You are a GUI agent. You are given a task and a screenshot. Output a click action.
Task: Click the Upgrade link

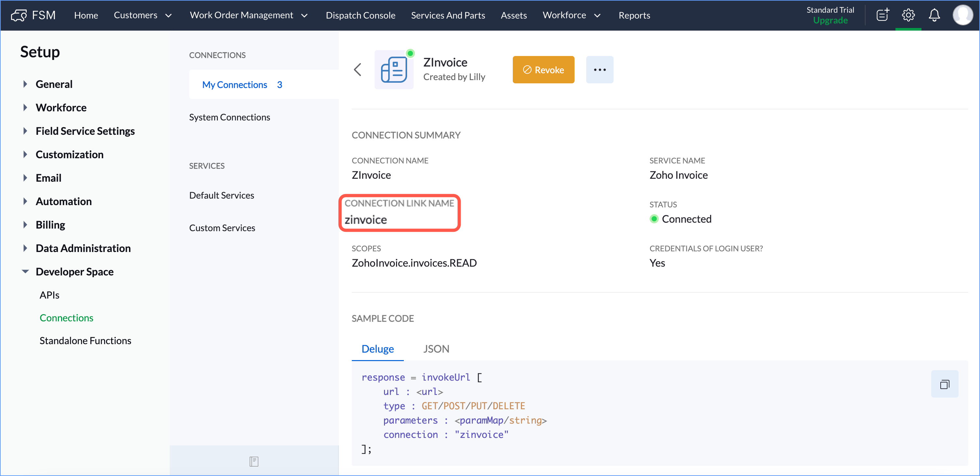[830, 21]
